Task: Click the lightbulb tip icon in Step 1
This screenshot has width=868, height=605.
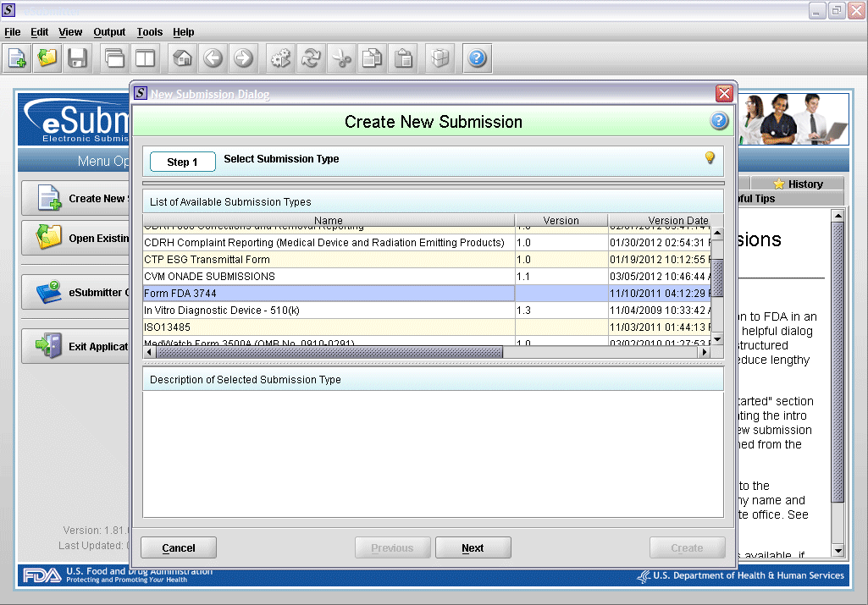Action: click(x=710, y=157)
